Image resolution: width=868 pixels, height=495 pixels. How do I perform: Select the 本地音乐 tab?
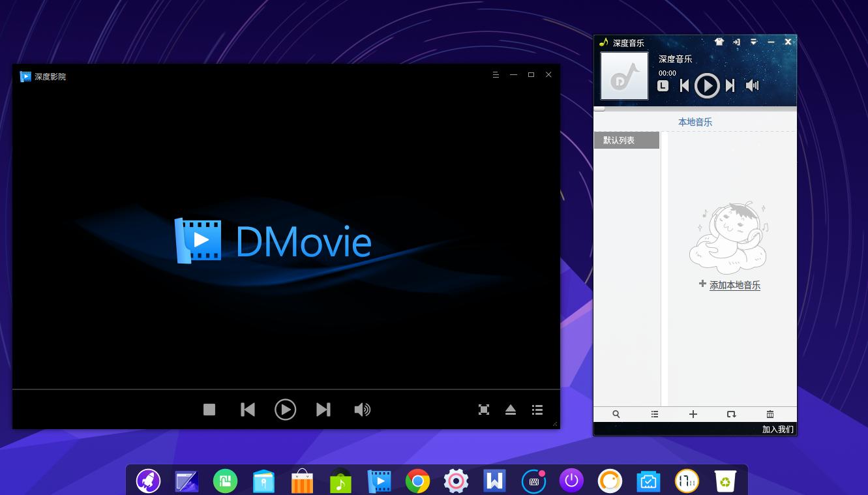click(x=695, y=122)
